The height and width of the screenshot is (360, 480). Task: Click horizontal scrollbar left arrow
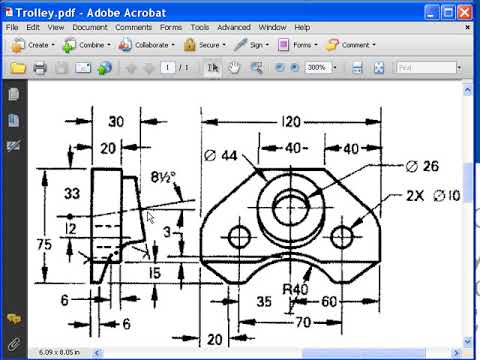pyautogui.click(x=98, y=352)
